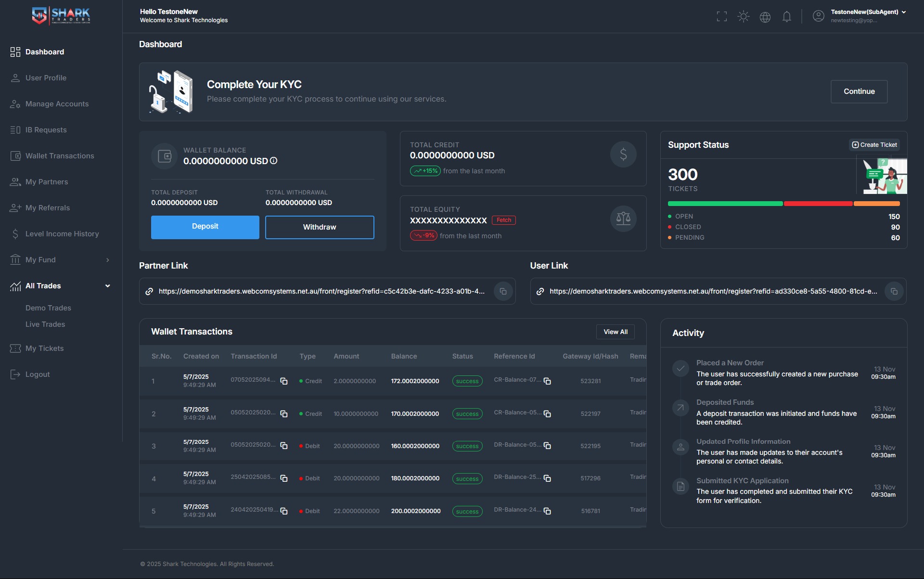Copy the User Link URL
This screenshot has width=924, height=579.
point(894,291)
